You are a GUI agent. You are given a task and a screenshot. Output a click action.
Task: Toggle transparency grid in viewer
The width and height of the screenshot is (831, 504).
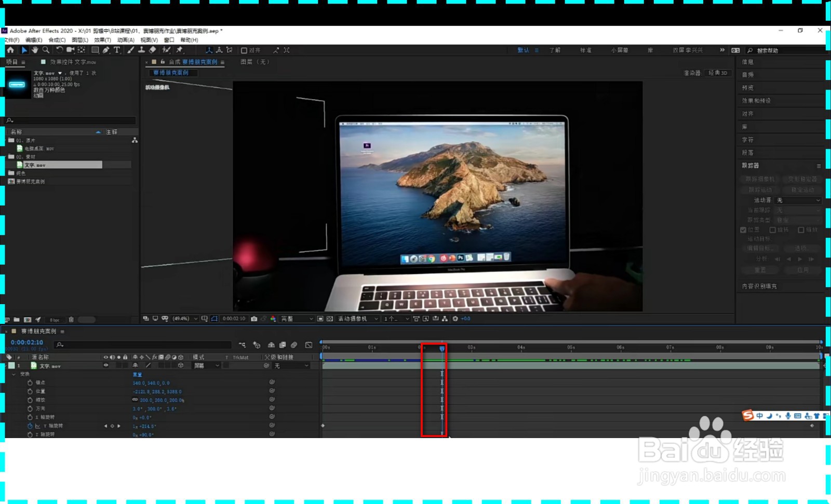[330, 319]
